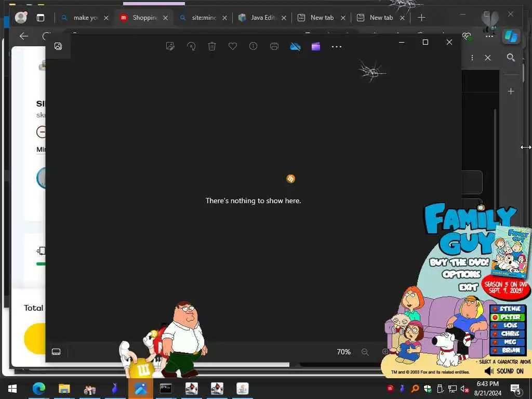The width and height of the screenshot is (532, 399).
Task: Open File Explorer from taskbar
Action: pos(64,389)
